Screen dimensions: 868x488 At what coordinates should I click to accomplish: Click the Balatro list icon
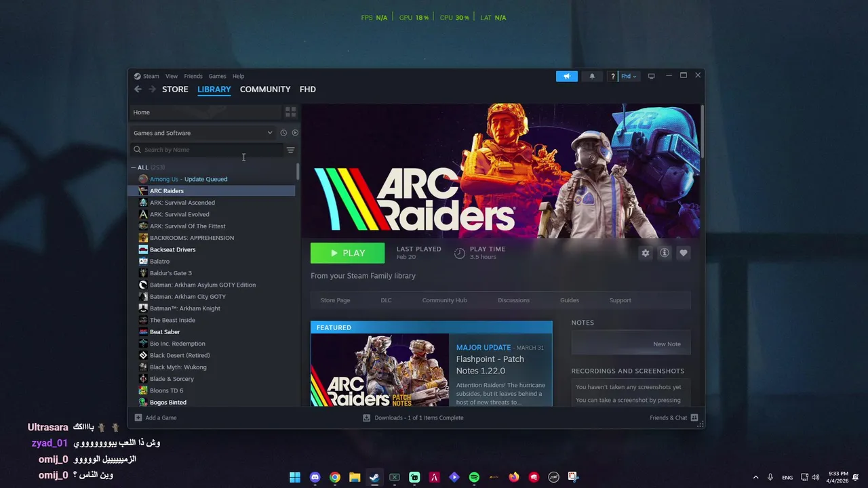point(143,262)
